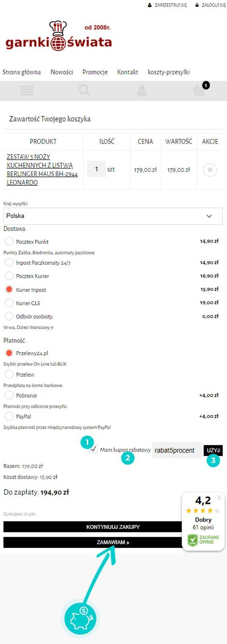
Task: Click the ZAMAWIAM order button
Action: (x=113, y=542)
